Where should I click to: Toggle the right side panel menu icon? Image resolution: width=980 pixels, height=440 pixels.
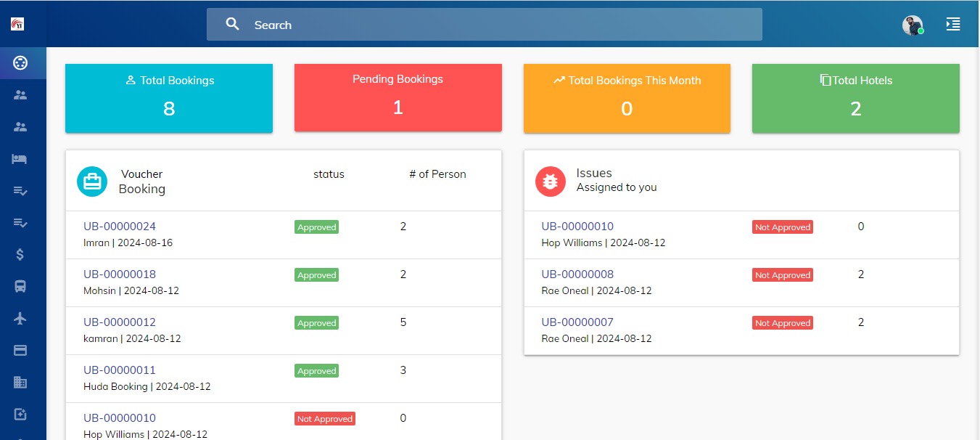point(952,25)
